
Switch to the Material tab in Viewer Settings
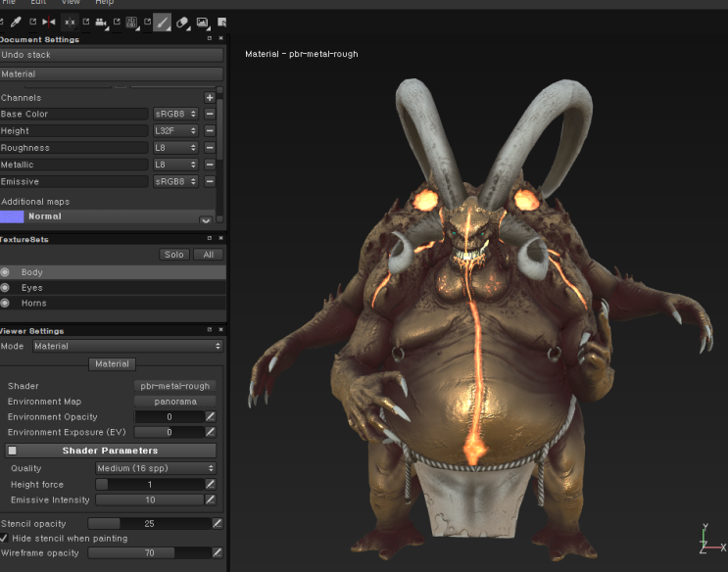[112, 364]
